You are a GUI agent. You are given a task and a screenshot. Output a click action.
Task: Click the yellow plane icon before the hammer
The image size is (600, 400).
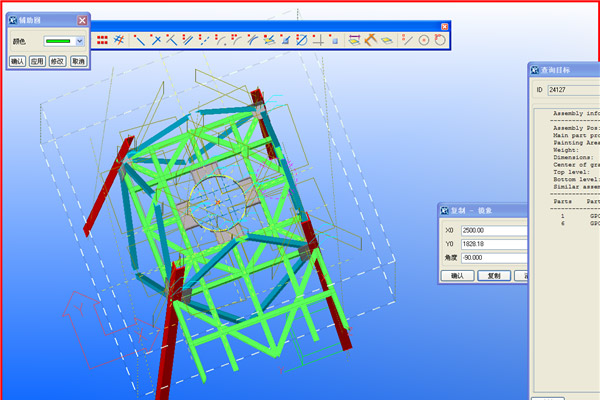tap(353, 40)
